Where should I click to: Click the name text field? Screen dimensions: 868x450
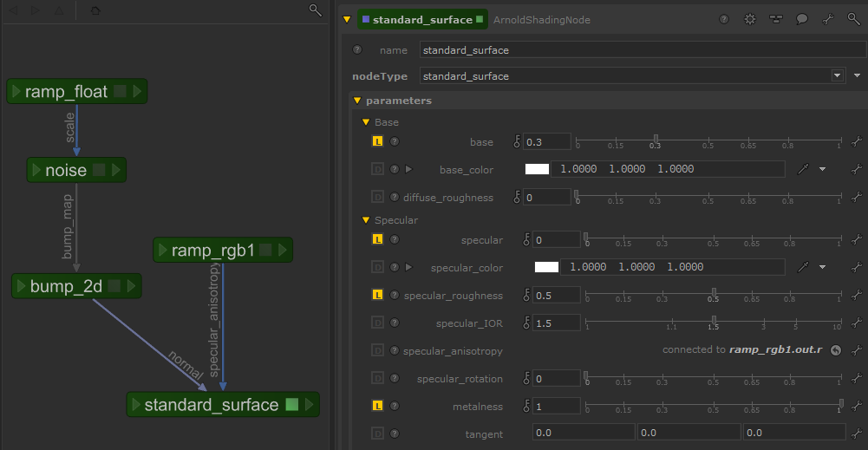643,49
